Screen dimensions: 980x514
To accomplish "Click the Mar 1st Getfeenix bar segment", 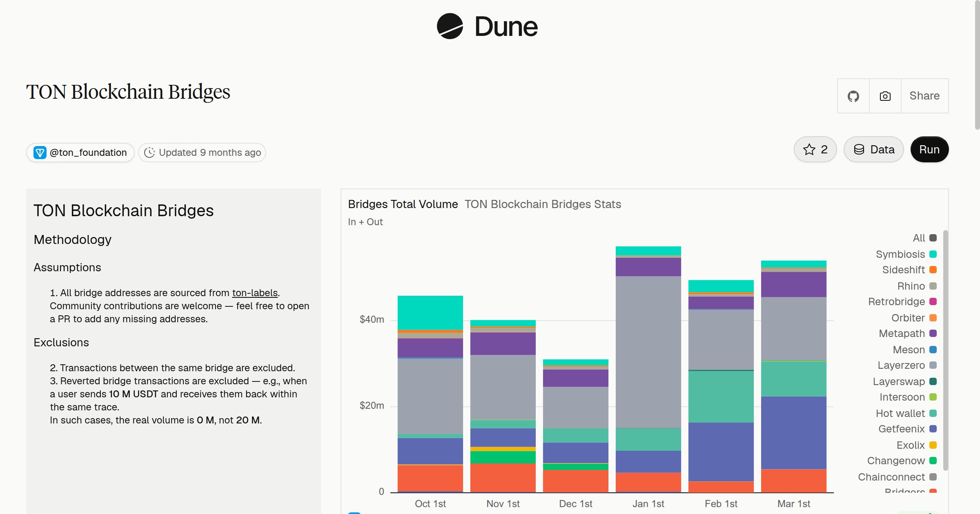I will coord(794,433).
